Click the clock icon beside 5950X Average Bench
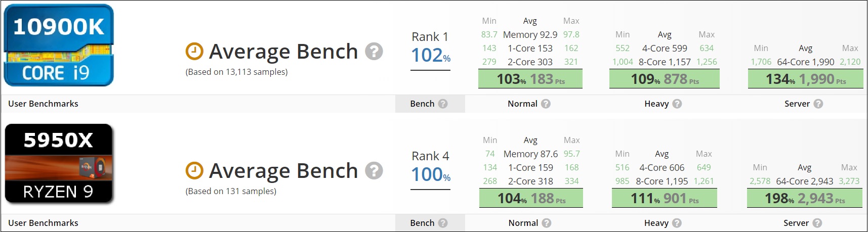 click(194, 170)
